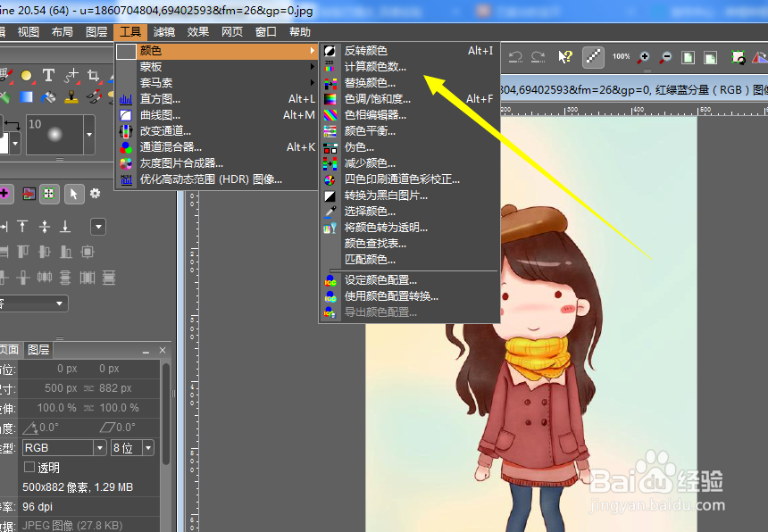Switch to the 页面 tab

pyautogui.click(x=9, y=349)
